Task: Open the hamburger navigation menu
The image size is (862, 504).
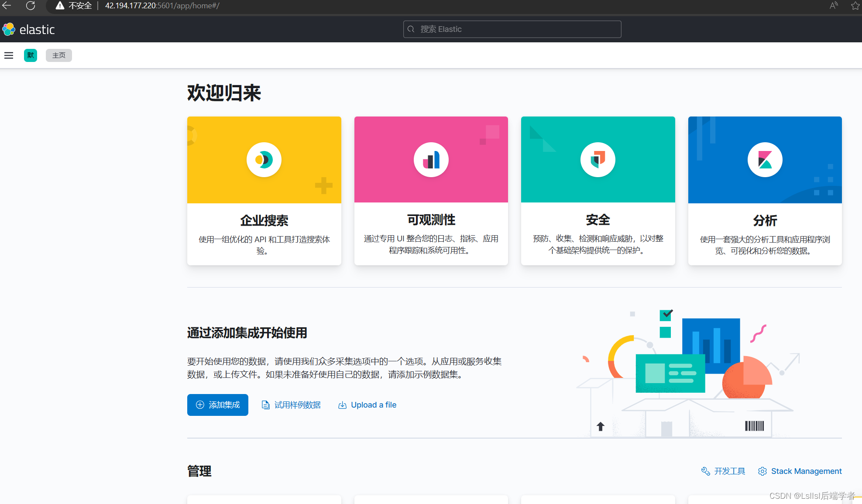Action: pyautogui.click(x=9, y=55)
